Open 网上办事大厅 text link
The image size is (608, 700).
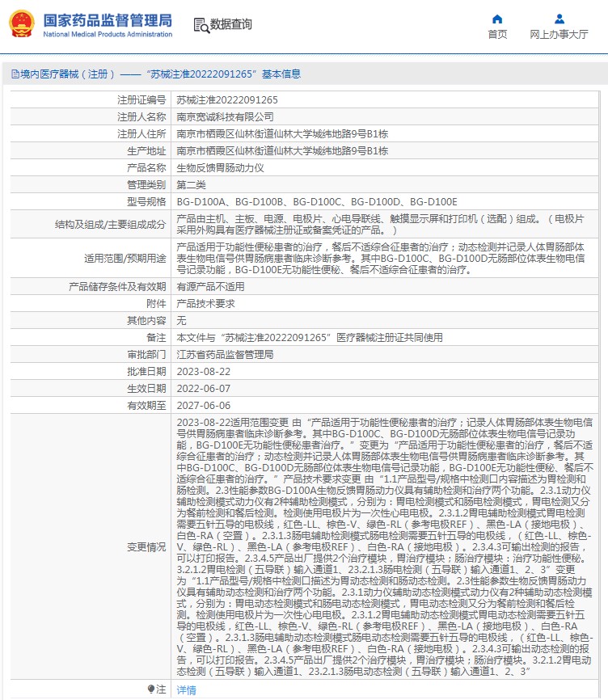pos(559,35)
